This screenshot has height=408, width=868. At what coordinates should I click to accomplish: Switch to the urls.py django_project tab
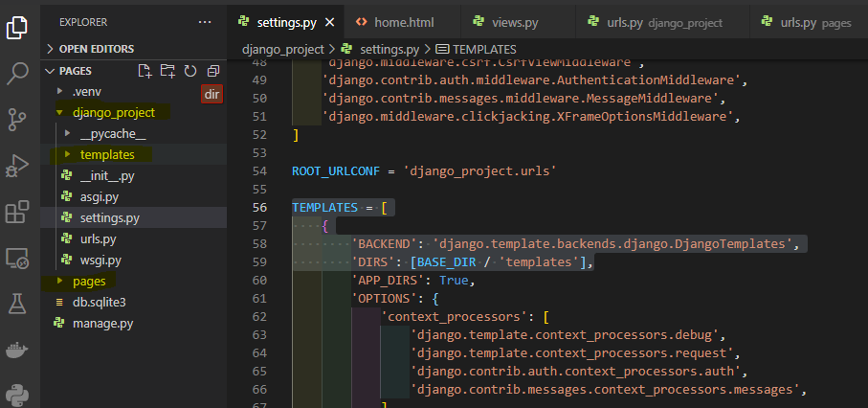(662, 22)
